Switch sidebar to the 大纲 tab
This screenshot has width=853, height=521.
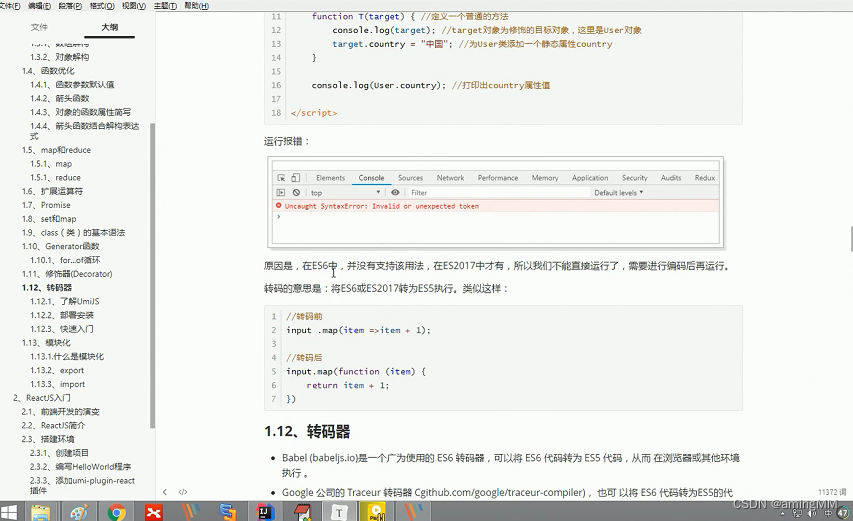(109, 27)
